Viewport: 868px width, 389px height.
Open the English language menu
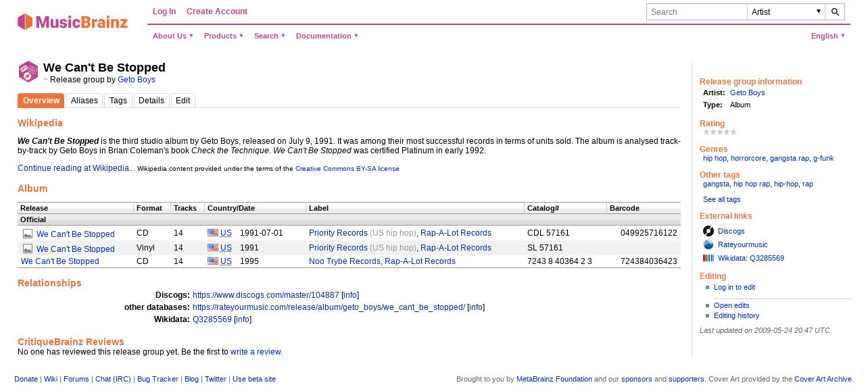click(x=828, y=36)
